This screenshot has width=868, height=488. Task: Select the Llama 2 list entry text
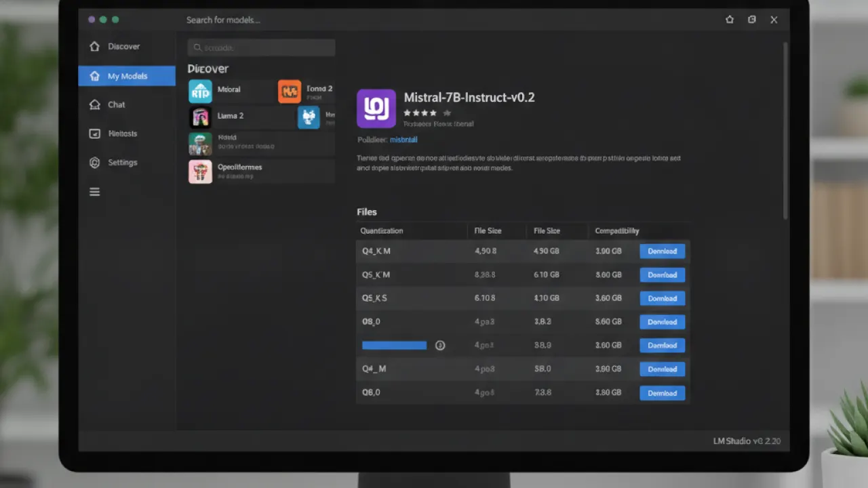tap(231, 116)
